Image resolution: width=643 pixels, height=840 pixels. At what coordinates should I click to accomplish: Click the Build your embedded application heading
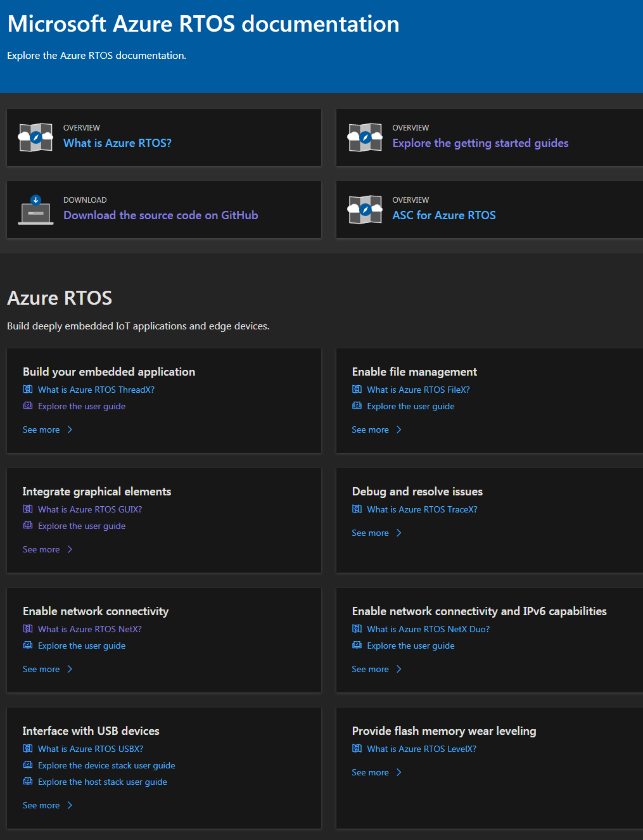[109, 372]
